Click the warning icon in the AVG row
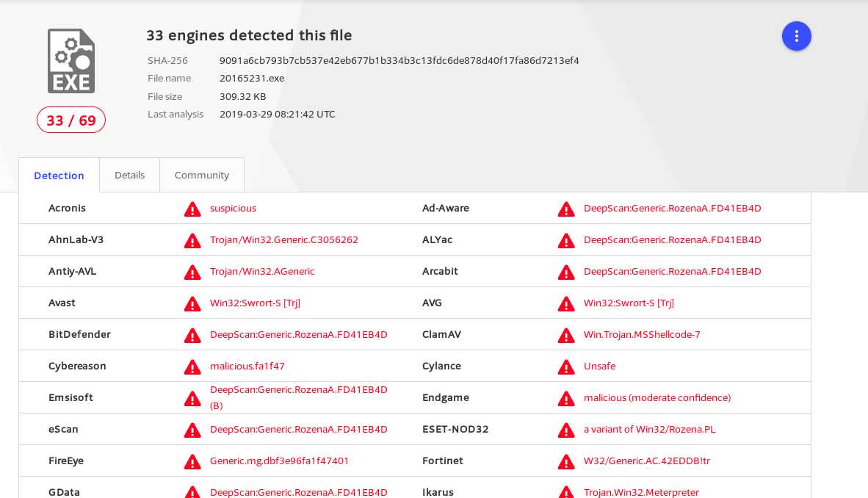 565,303
